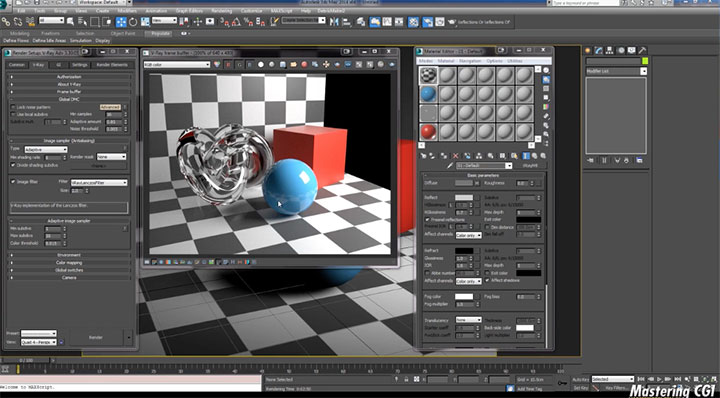Click the Pin Stack icon below modifier list
The width and height of the screenshot is (720, 398).
[591, 160]
